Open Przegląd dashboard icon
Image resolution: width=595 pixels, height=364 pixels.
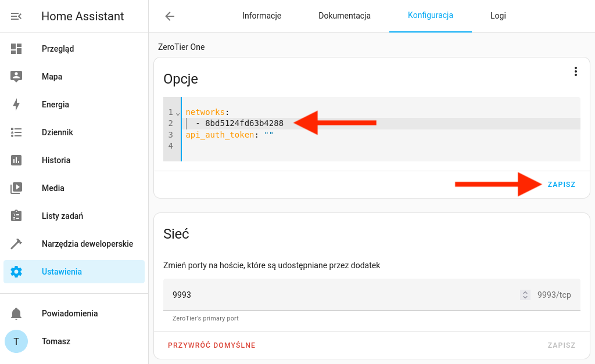[x=16, y=49]
